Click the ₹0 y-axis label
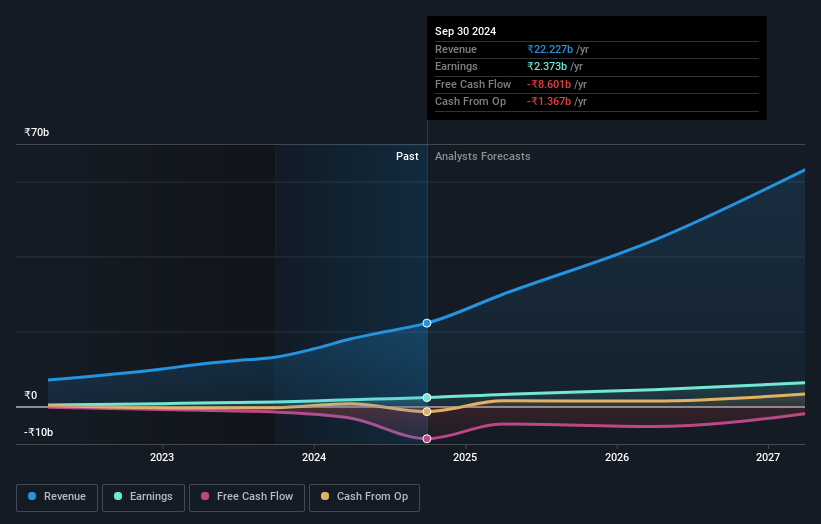The image size is (821, 524). coord(31,395)
